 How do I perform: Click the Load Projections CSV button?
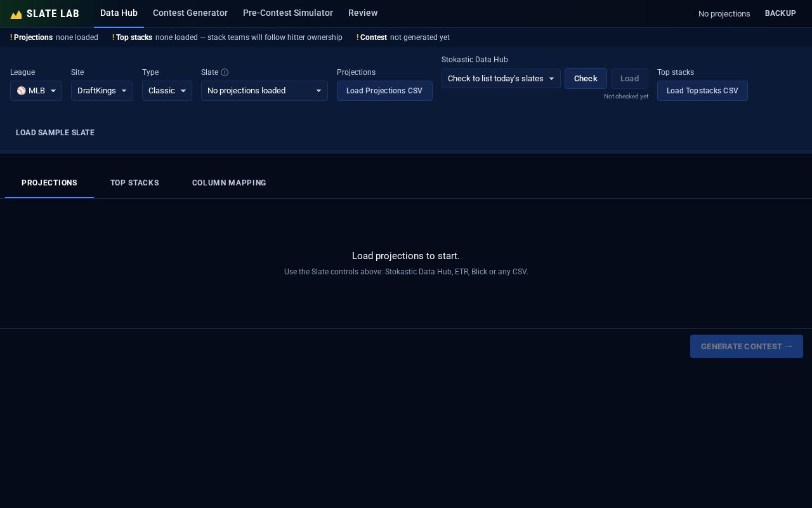384,91
